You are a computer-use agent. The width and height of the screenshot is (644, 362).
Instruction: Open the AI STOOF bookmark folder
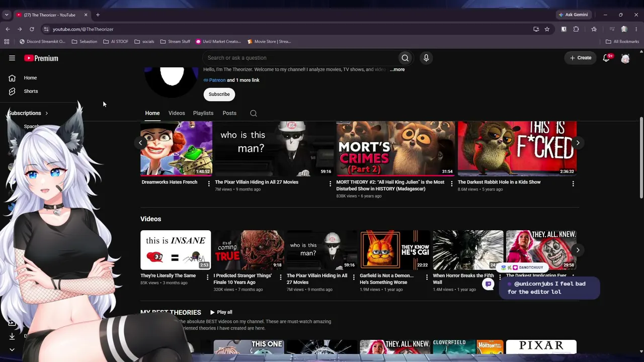point(116,42)
